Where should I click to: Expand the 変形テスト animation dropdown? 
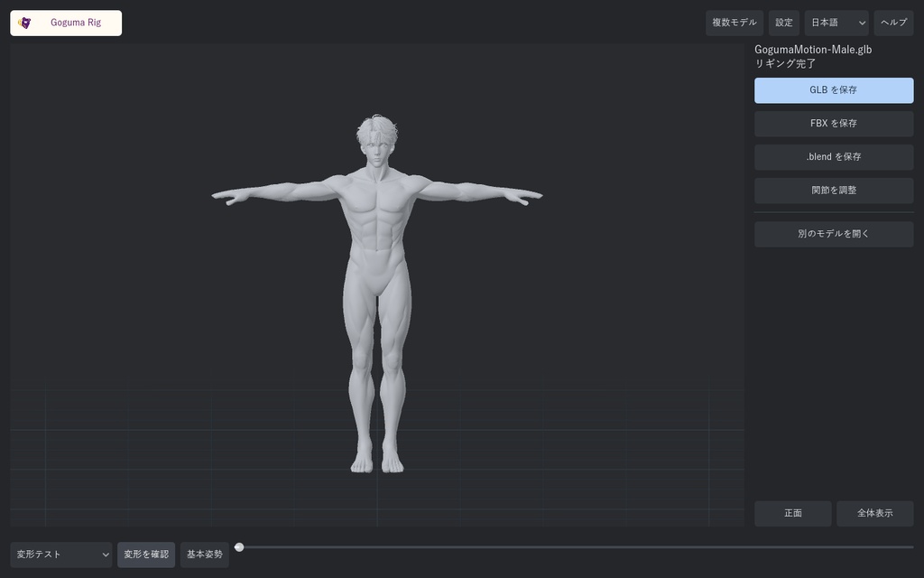pyautogui.click(x=61, y=555)
